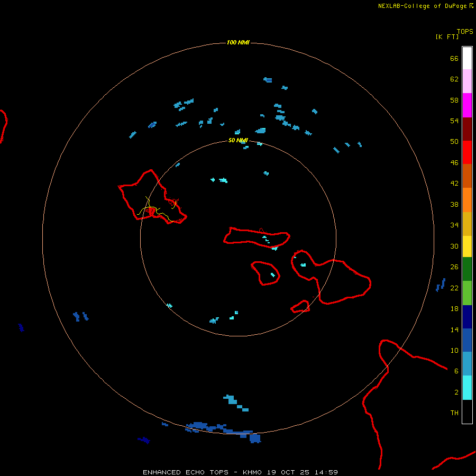Select the light pink legend swatch

click(467, 81)
